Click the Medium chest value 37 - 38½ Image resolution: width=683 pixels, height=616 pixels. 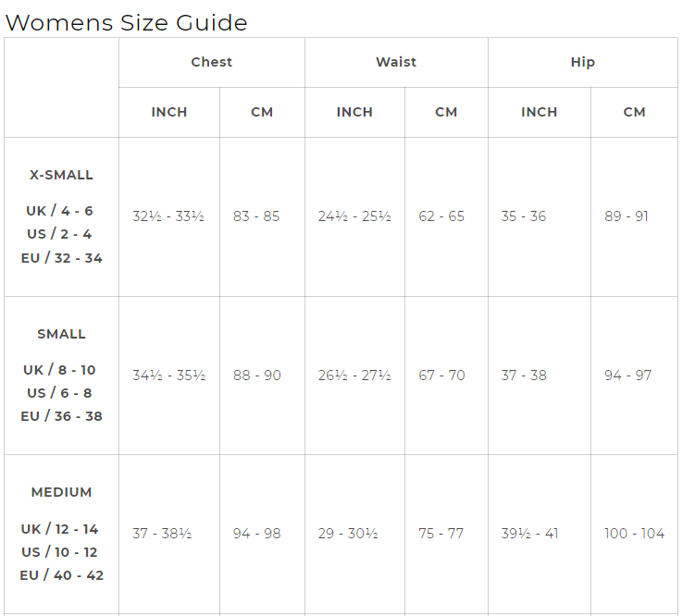[162, 534]
